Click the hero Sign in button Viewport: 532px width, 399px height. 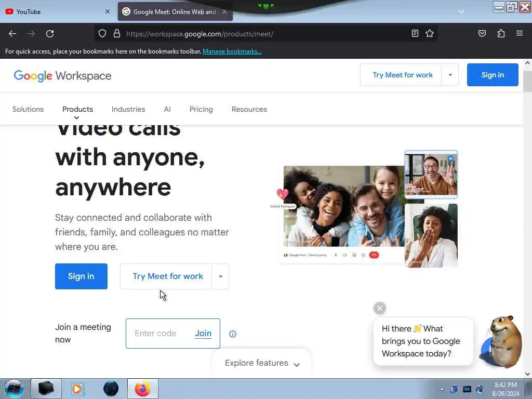(81, 276)
